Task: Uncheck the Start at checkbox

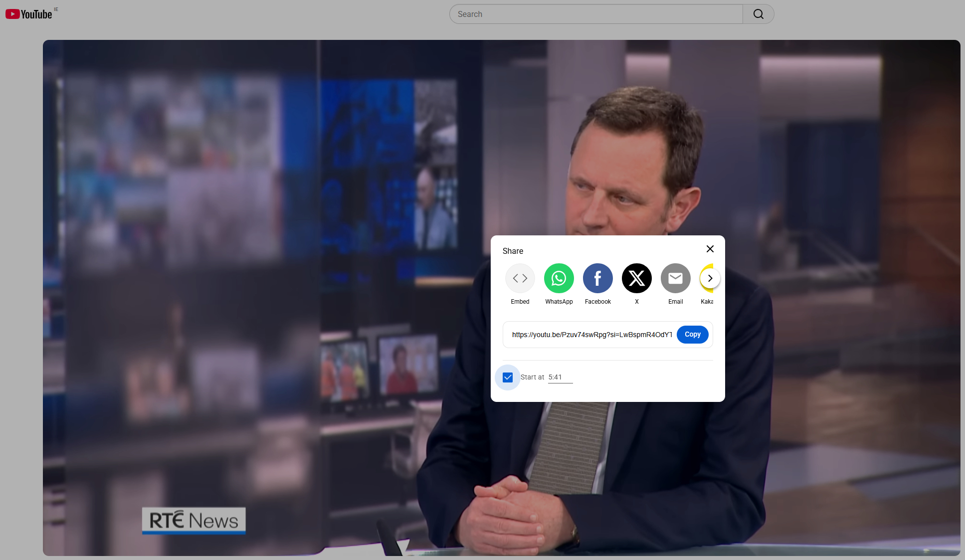Action: (508, 377)
